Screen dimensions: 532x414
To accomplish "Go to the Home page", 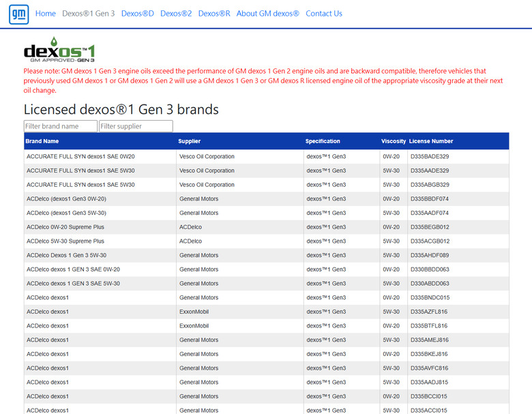I will point(46,14).
